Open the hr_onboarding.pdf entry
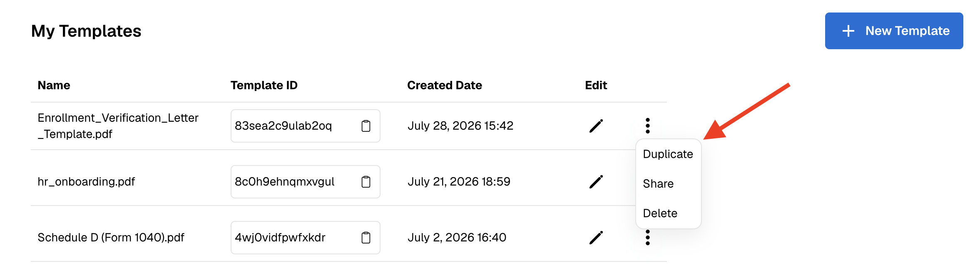The image size is (980, 266). (86, 182)
